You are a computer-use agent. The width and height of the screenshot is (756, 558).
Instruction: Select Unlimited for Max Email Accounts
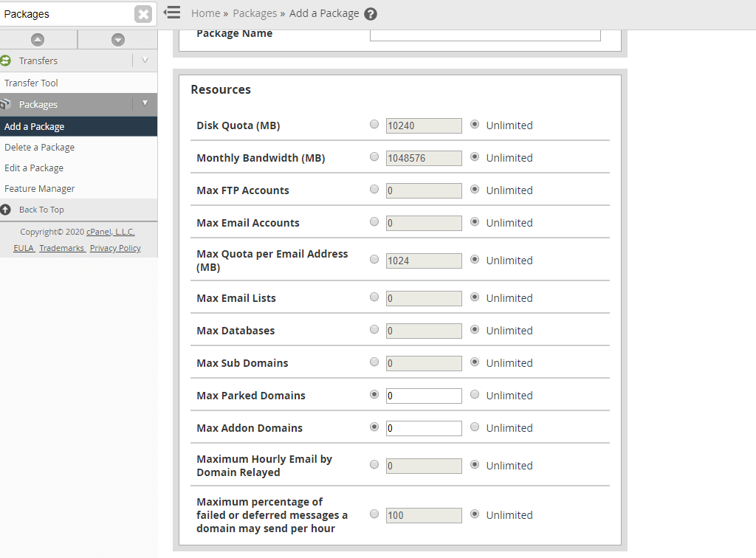pos(475,221)
